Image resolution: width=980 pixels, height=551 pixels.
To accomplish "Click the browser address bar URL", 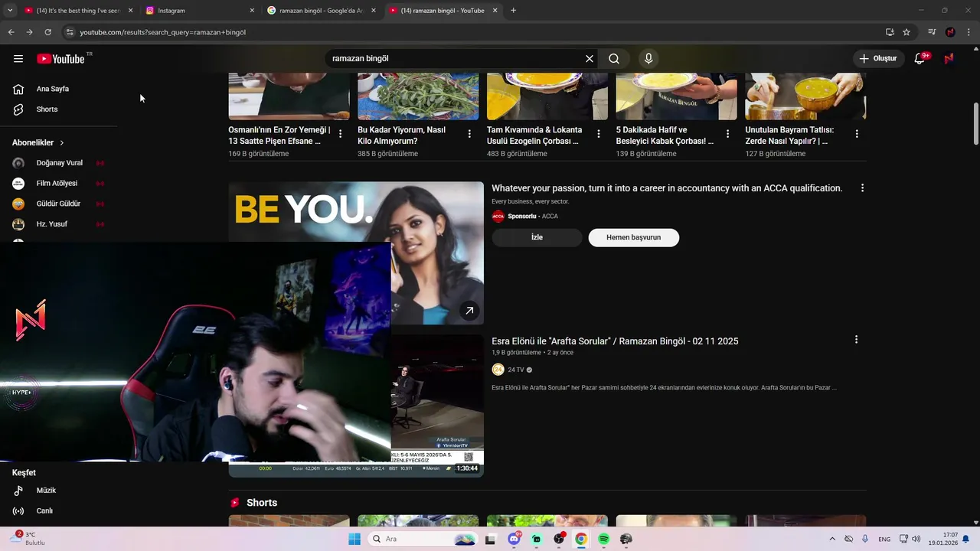I will [x=162, y=32].
